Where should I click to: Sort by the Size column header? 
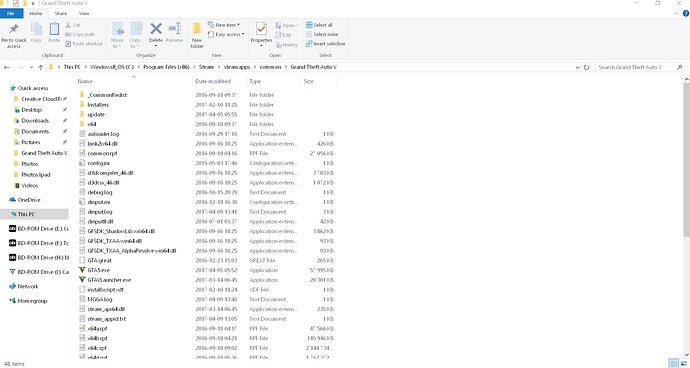tap(308, 81)
